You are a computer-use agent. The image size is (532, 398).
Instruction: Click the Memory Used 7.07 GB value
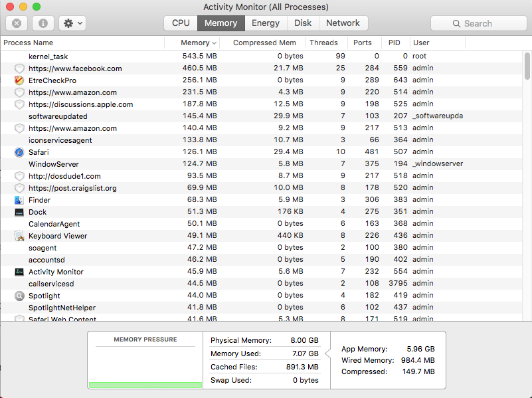point(306,353)
